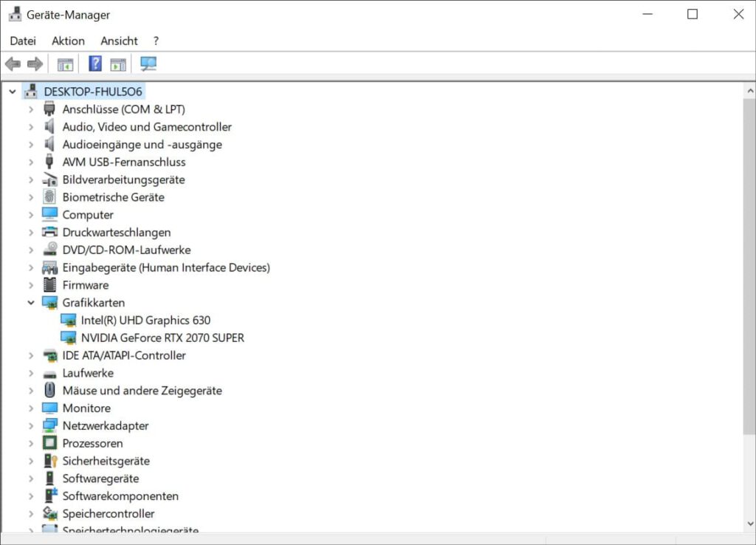Open the Aktion menu
The height and width of the screenshot is (545, 756).
68,41
